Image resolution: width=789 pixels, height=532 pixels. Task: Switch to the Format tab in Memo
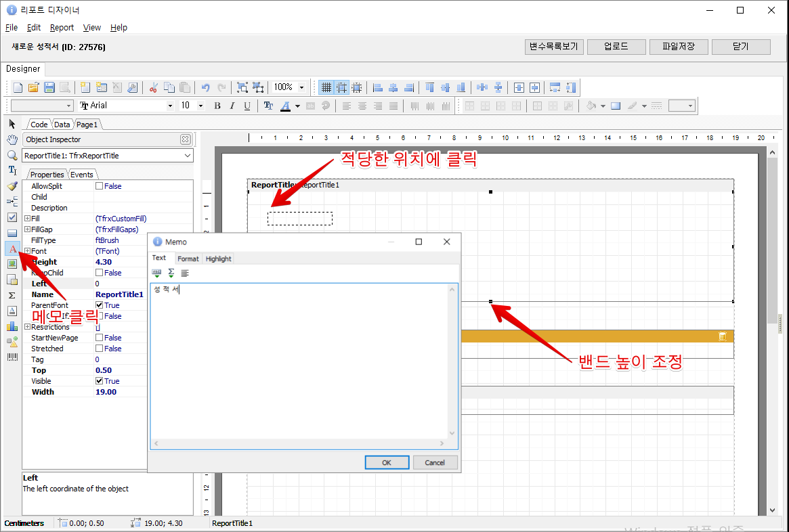tap(188, 259)
